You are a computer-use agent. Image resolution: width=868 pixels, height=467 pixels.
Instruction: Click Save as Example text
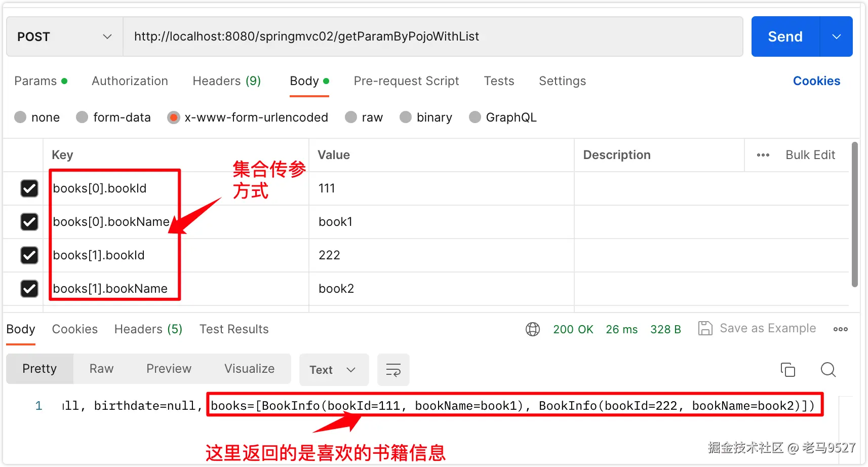pyautogui.click(x=768, y=328)
